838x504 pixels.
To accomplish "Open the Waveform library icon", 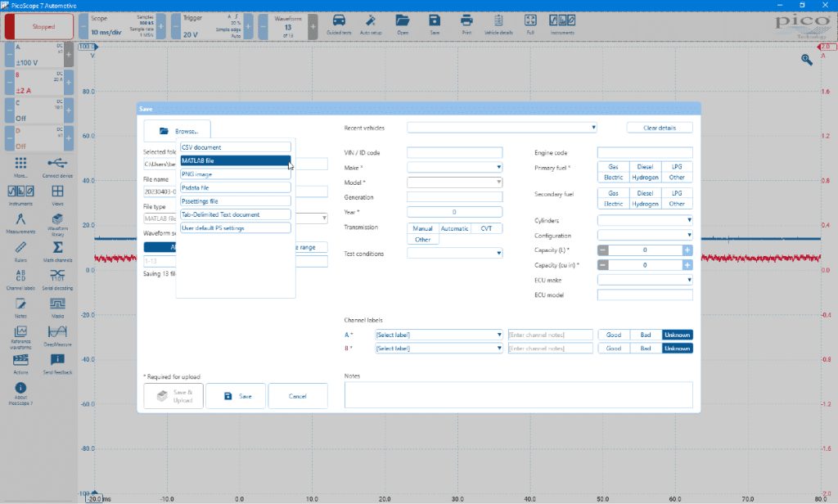I will click(57, 219).
